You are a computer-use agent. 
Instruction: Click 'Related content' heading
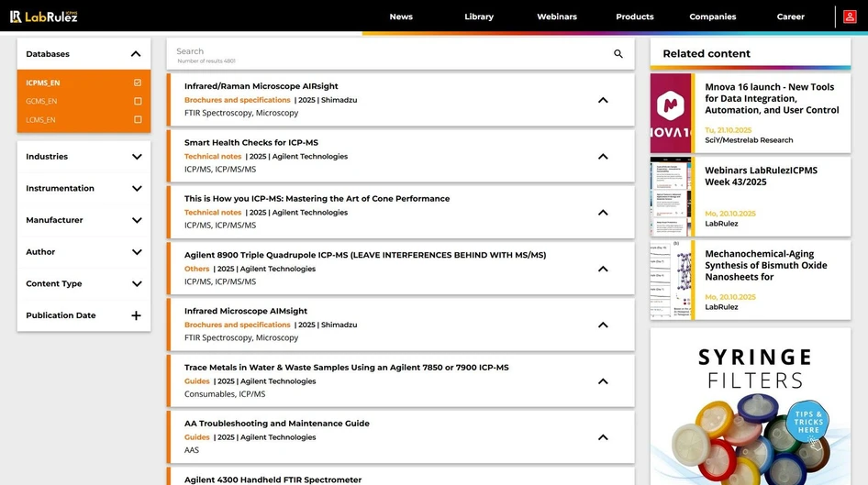[x=707, y=54]
